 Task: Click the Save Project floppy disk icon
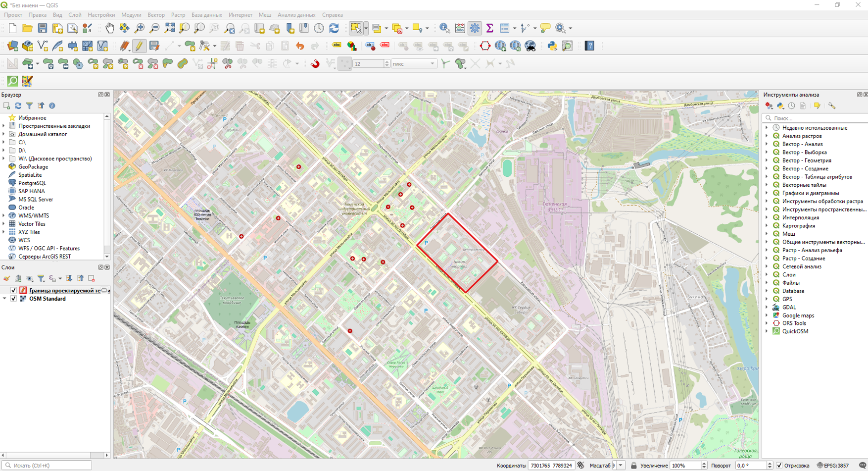[x=43, y=28]
